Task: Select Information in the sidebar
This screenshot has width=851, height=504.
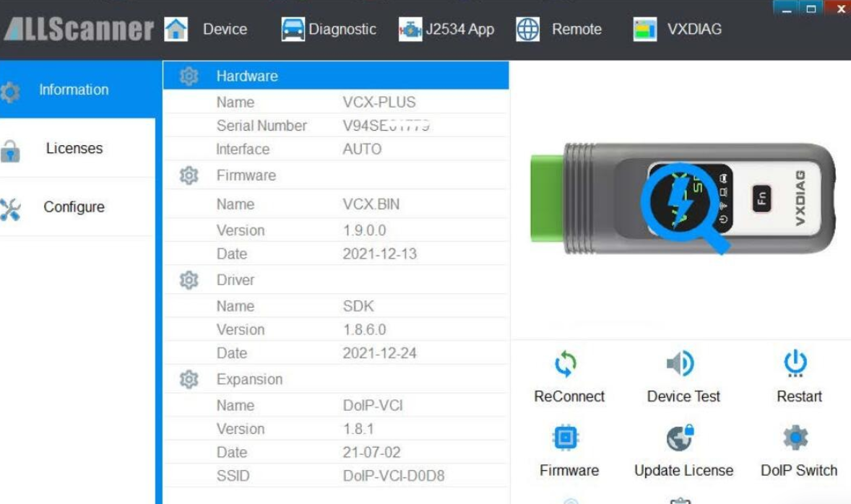Action: click(x=77, y=90)
